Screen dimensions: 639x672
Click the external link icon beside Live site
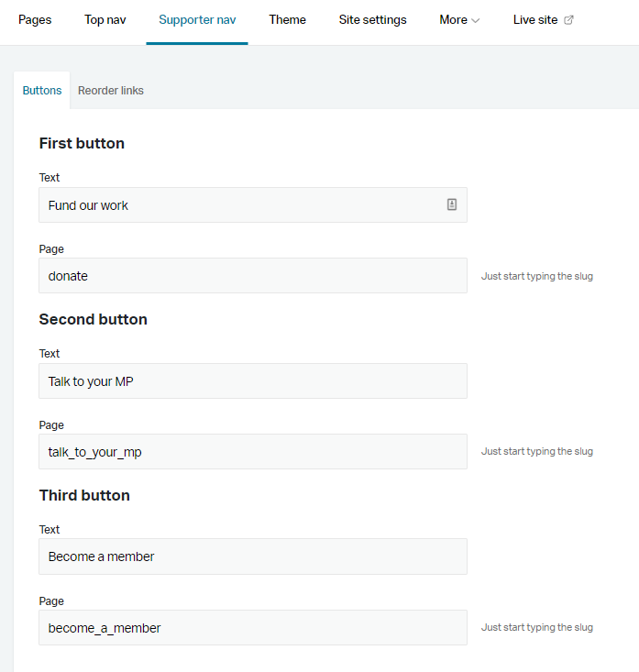tap(568, 20)
